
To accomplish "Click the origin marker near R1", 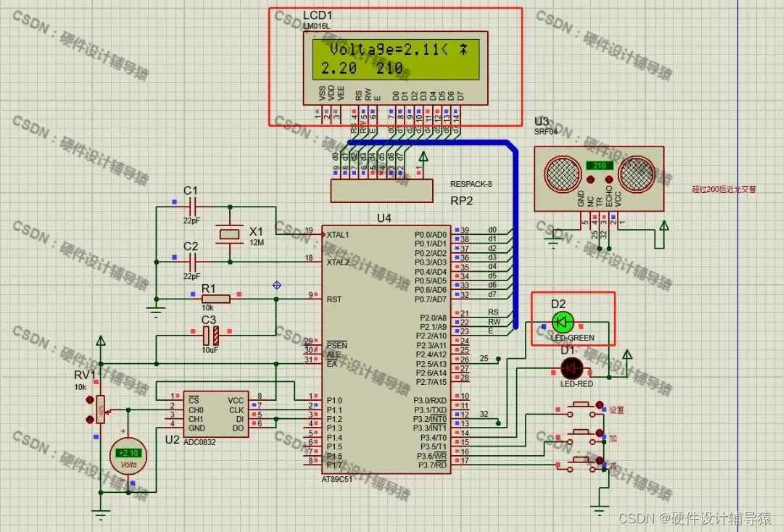I will pos(277,285).
